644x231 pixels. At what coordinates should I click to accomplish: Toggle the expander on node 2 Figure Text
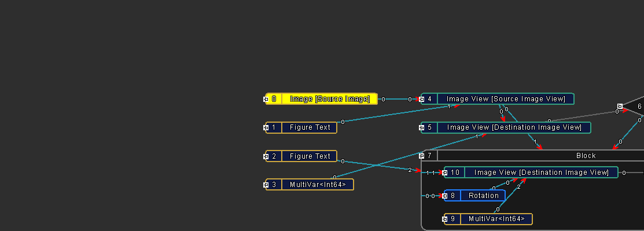pos(266,156)
